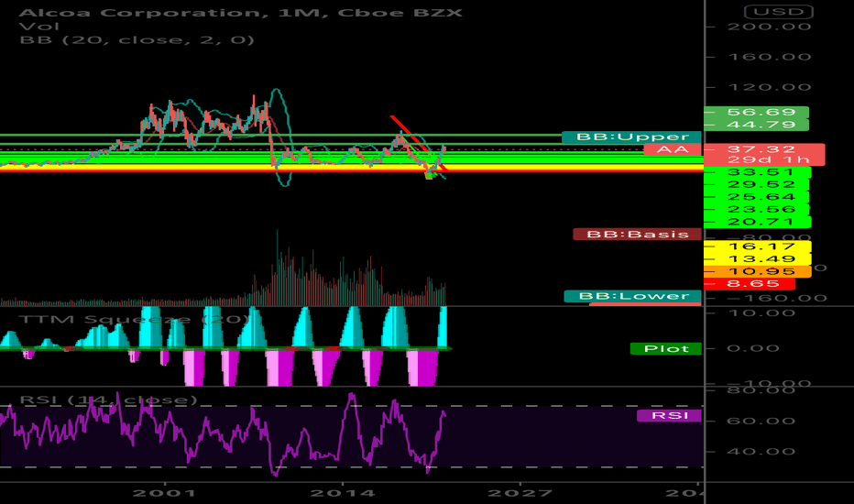Click the 33.51 price level label
This screenshot has width=854, height=504.
[758, 172]
